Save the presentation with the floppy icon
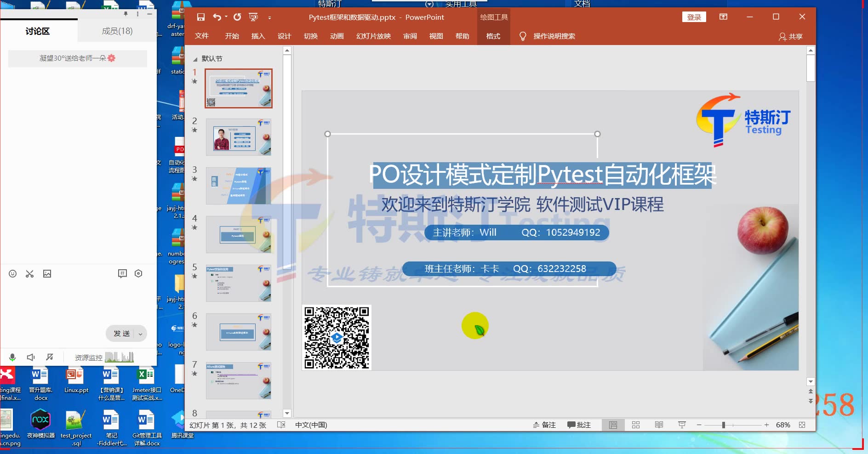 [x=201, y=17]
